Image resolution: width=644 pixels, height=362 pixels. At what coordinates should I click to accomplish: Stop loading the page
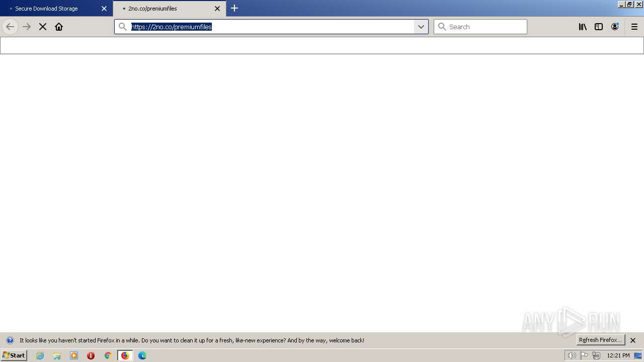(x=43, y=27)
